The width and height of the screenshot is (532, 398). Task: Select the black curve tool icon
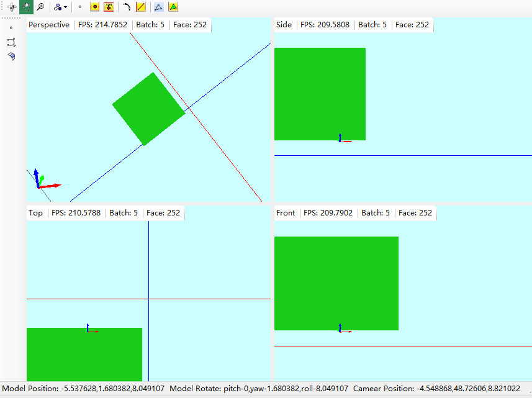[x=127, y=7]
